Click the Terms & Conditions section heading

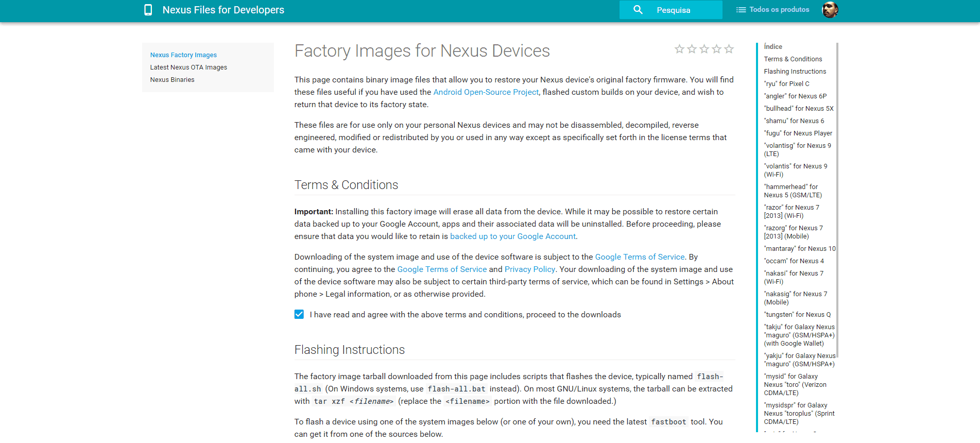point(346,185)
